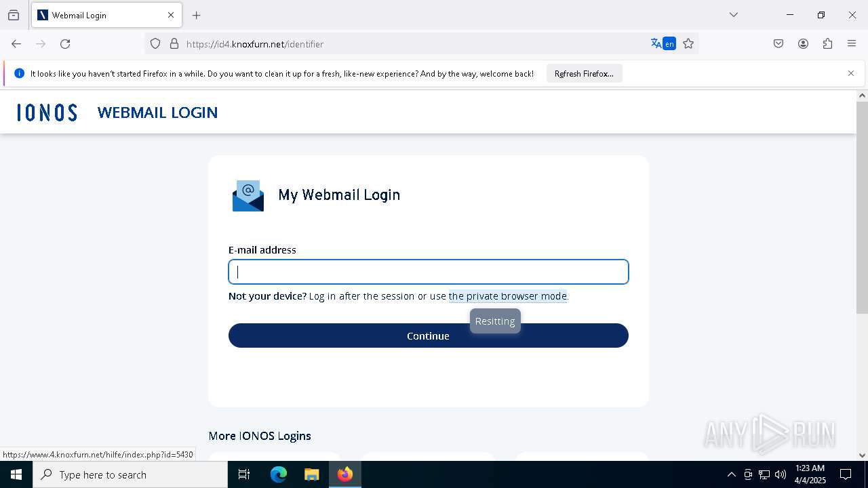Open Task View on taskbar
The image size is (868, 488).
pyautogui.click(x=244, y=474)
